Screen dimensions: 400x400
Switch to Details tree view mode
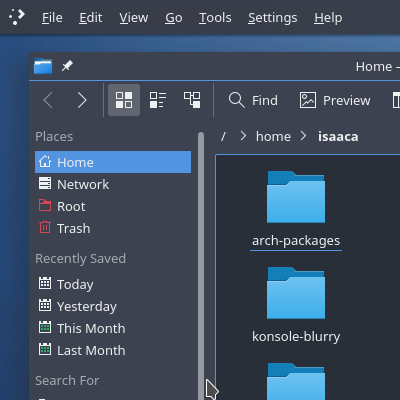[x=192, y=100]
